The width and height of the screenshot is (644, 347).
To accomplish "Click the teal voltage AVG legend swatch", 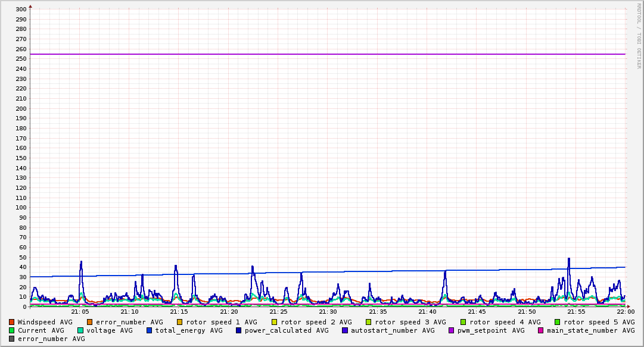I will tap(80, 330).
